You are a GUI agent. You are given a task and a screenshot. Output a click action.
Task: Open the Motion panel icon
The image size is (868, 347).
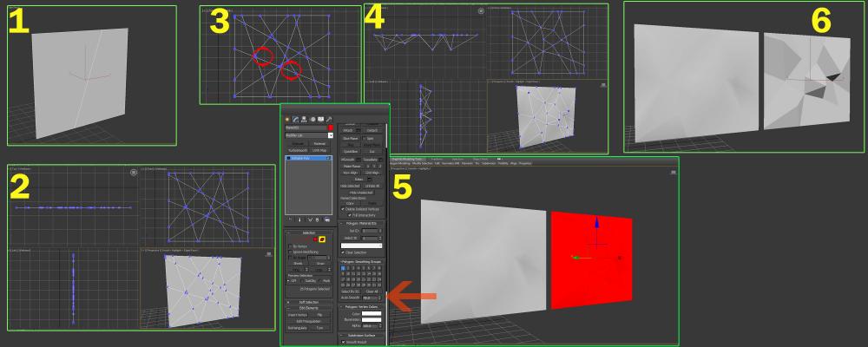click(312, 119)
